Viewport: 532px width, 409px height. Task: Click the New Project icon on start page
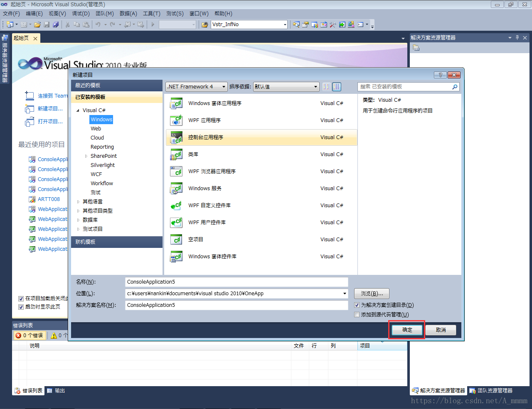[x=30, y=109]
